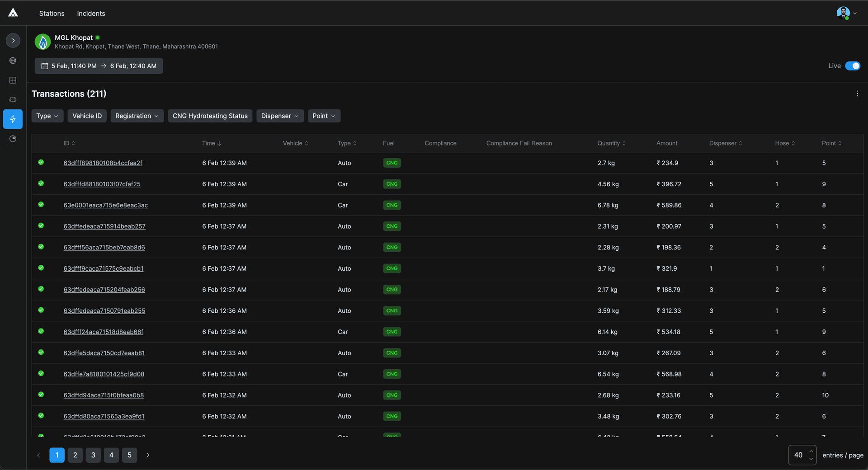Screen dimensions: 868x470
Task: Switch to the Incidents menu item
Action: click(91, 14)
